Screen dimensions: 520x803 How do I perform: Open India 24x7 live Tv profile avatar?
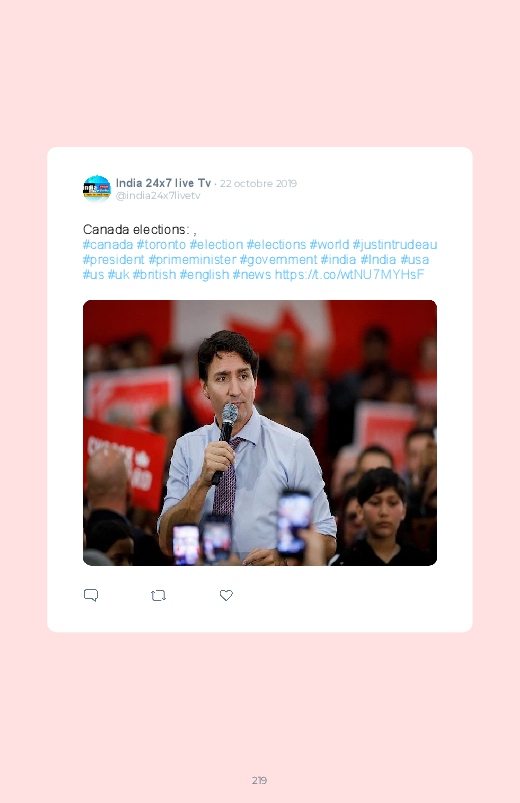[97, 189]
